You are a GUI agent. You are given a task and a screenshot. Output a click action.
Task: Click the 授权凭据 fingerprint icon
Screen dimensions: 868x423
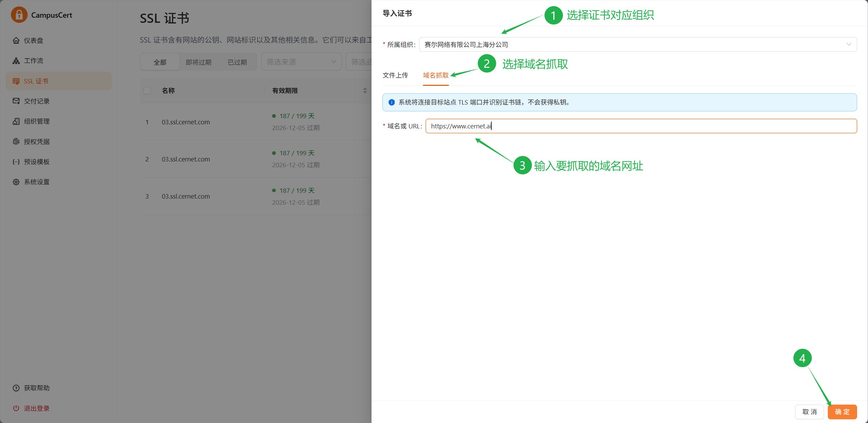pos(16,142)
